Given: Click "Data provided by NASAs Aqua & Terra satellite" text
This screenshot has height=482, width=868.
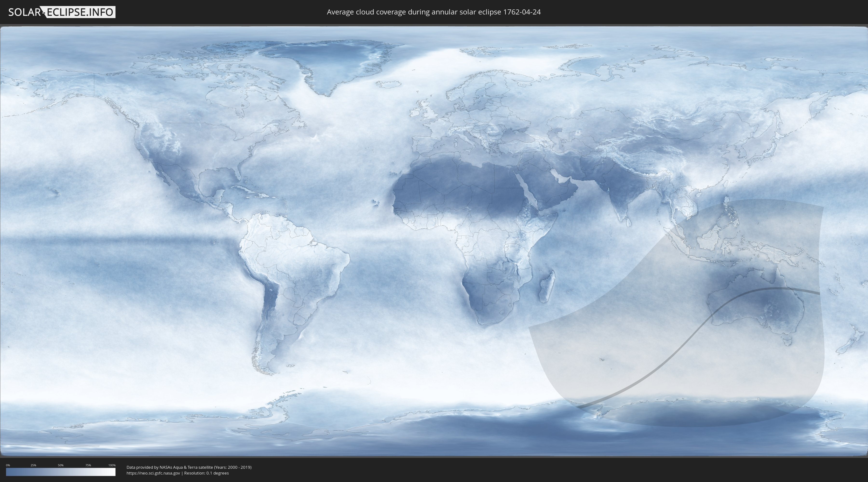Looking at the screenshot, I should [x=170, y=467].
